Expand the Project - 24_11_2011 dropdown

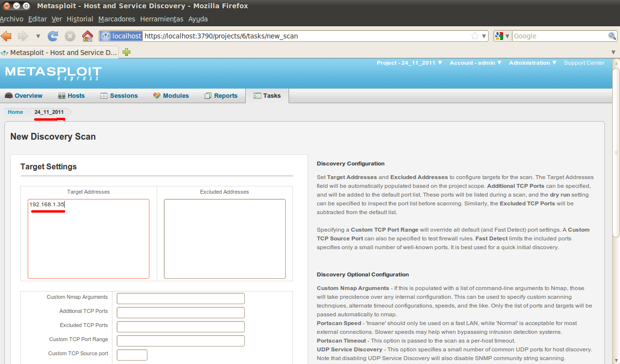[409, 63]
